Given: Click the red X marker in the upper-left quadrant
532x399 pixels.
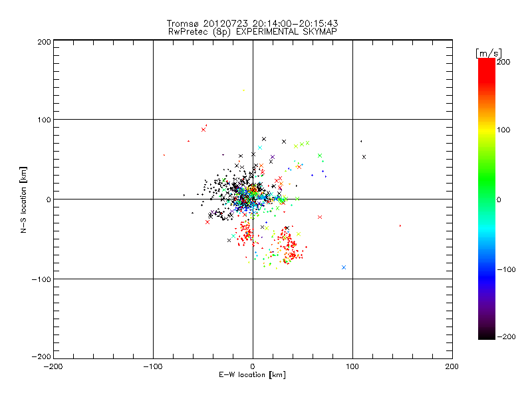Looking at the screenshot, I should tap(203, 130).
